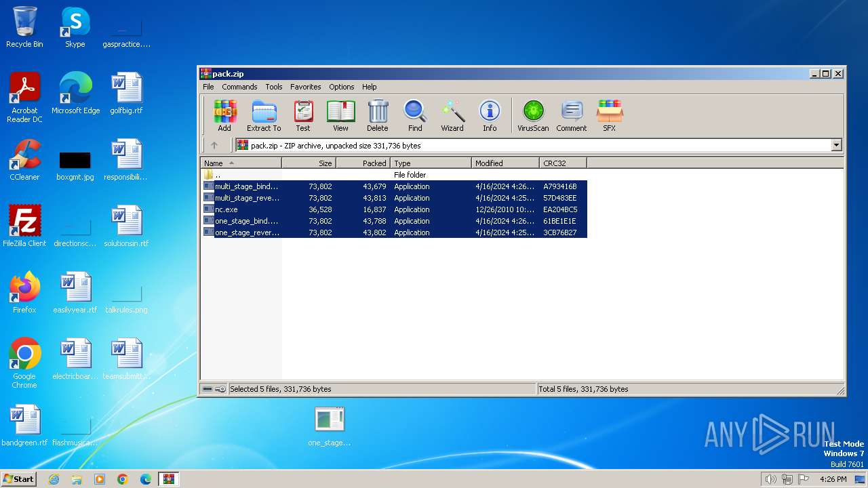Viewport: 868px width, 488px height.
Task: Select the nc.exe file row
Action: click(393, 209)
